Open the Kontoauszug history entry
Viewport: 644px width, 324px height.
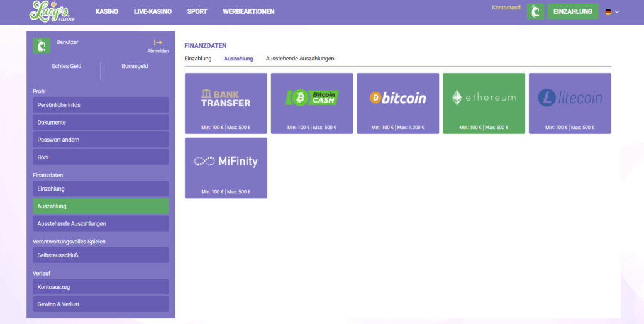pyautogui.click(x=101, y=287)
